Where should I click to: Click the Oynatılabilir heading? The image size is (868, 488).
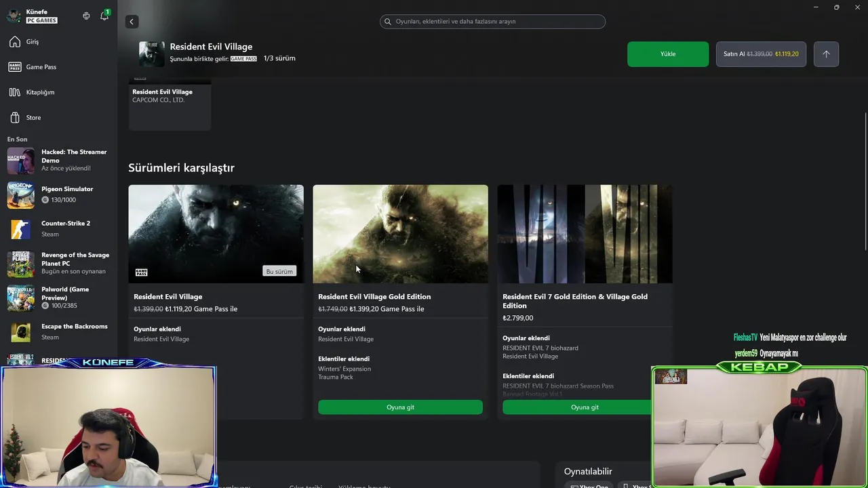[x=588, y=472]
